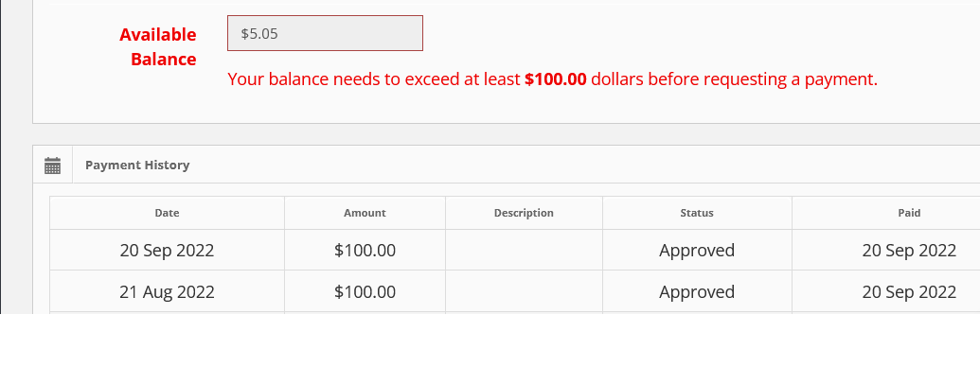
Task: Select the Status column header
Action: [x=697, y=213]
